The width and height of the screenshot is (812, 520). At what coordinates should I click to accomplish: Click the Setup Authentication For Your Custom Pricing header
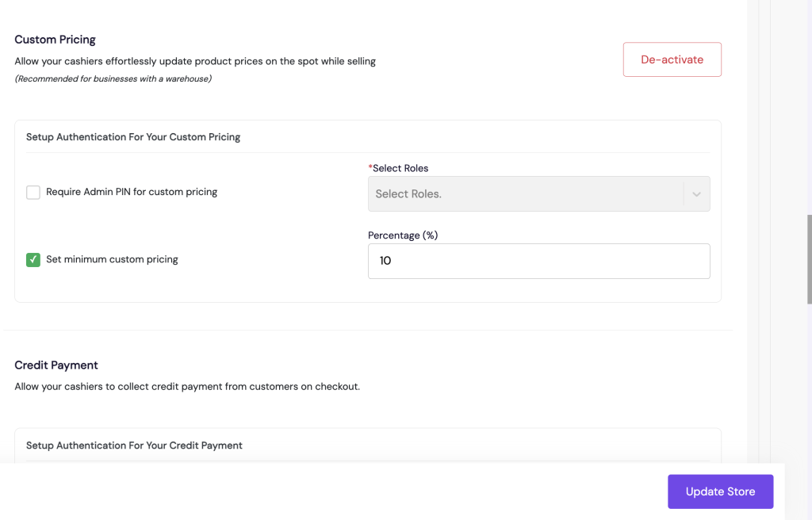(x=133, y=136)
